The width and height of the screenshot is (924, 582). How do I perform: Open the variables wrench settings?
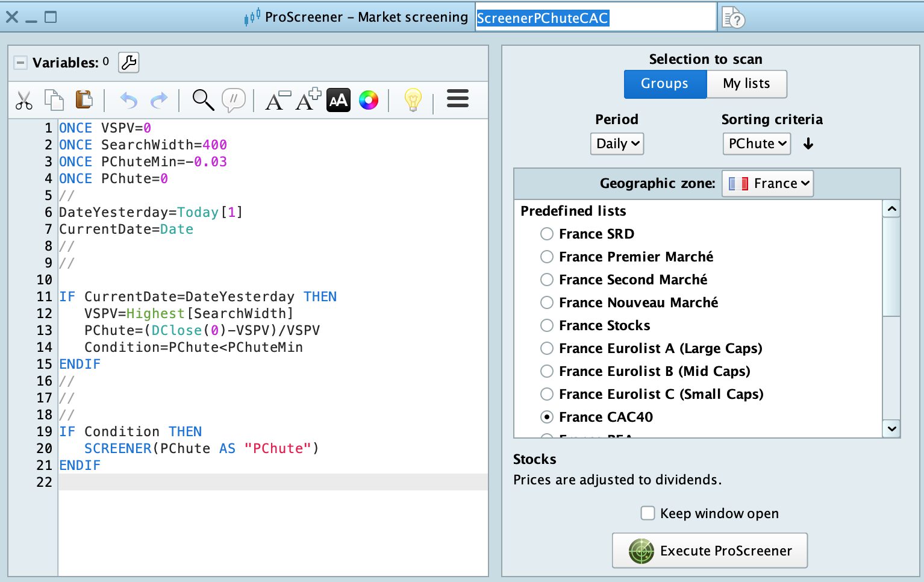coord(128,63)
